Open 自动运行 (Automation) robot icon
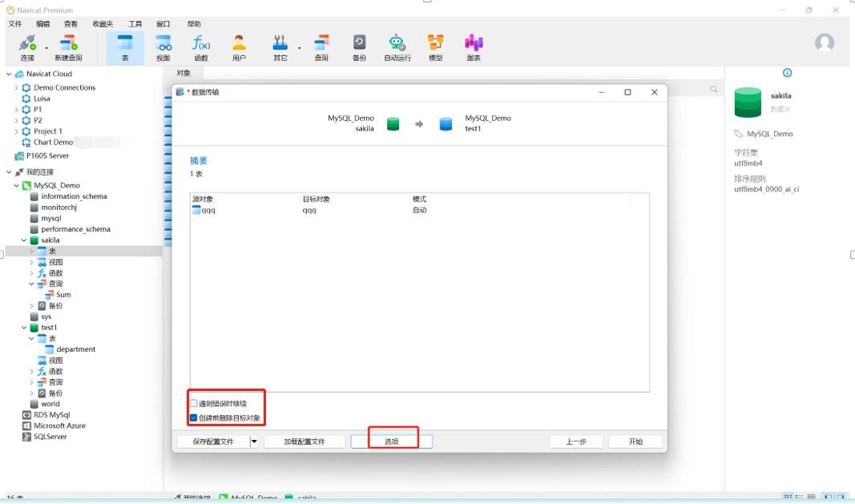The width and height of the screenshot is (855, 504). (397, 46)
